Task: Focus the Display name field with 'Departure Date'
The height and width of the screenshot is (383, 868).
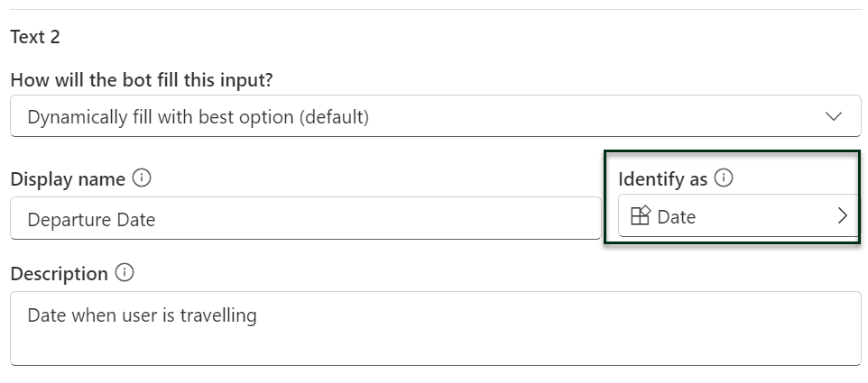Action: 305,220
